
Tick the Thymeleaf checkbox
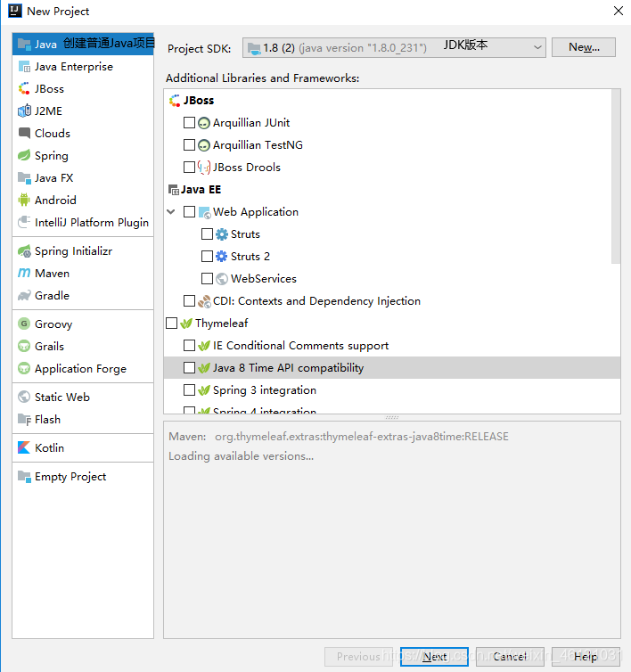click(171, 324)
